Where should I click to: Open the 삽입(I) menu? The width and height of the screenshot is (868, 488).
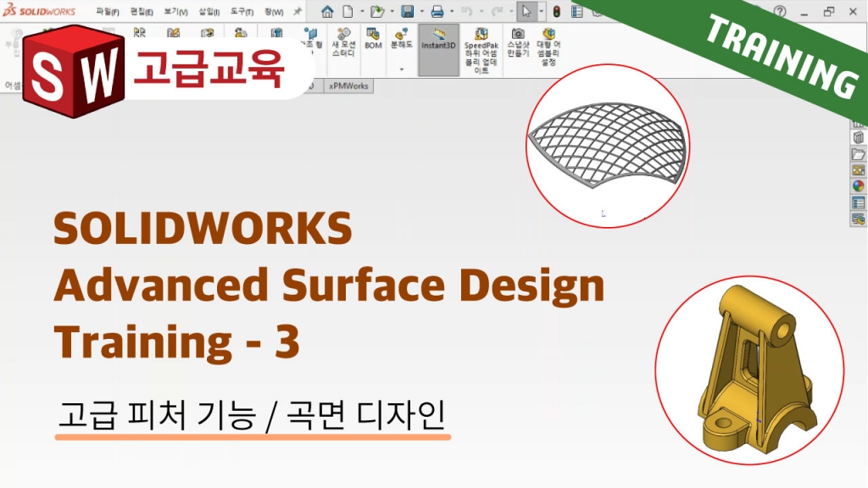click(x=209, y=12)
